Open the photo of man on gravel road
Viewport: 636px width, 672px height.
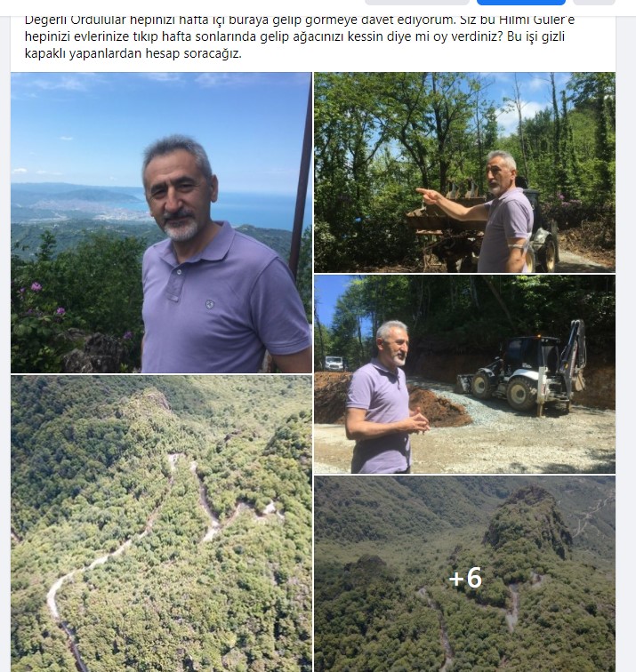(464, 374)
